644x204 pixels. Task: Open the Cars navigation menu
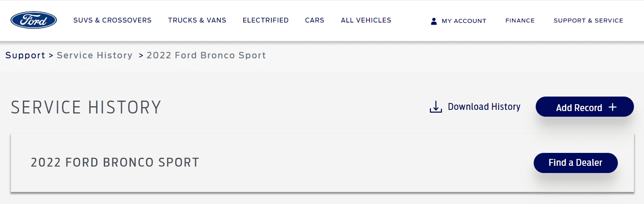click(315, 20)
